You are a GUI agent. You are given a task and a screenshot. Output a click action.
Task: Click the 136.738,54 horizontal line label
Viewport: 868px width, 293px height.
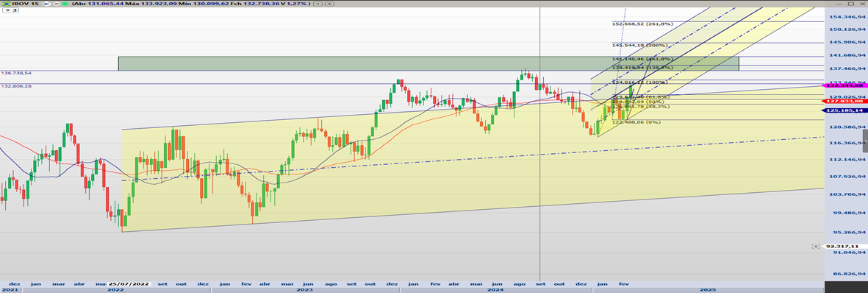point(17,73)
